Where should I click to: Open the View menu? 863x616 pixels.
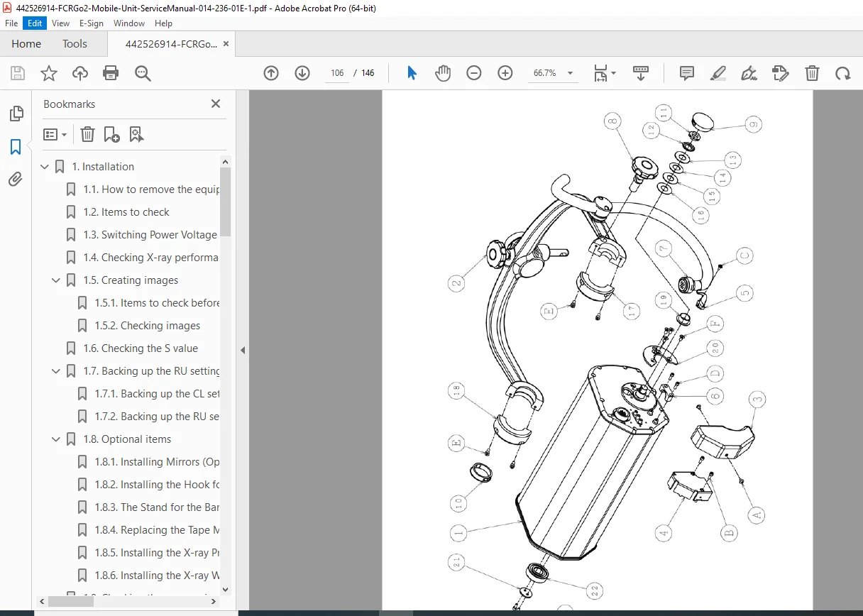[60, 23]
